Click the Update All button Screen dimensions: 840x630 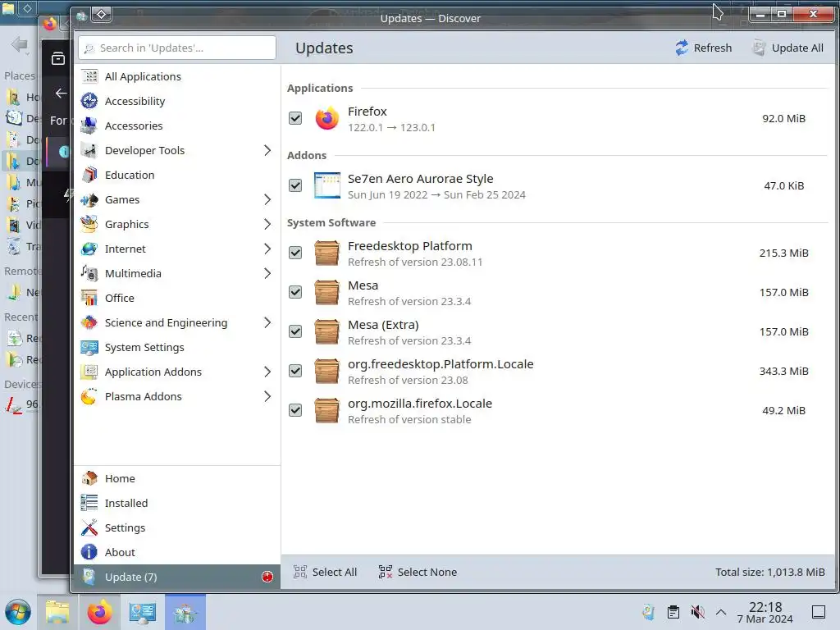[x=787, y=48]
